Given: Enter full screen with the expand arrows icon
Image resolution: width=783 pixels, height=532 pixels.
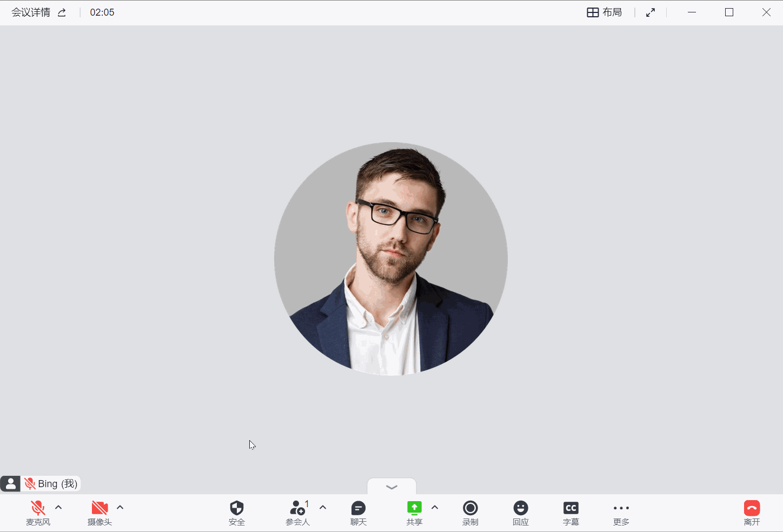Looking at the screenshot, I should pos(651,12).
